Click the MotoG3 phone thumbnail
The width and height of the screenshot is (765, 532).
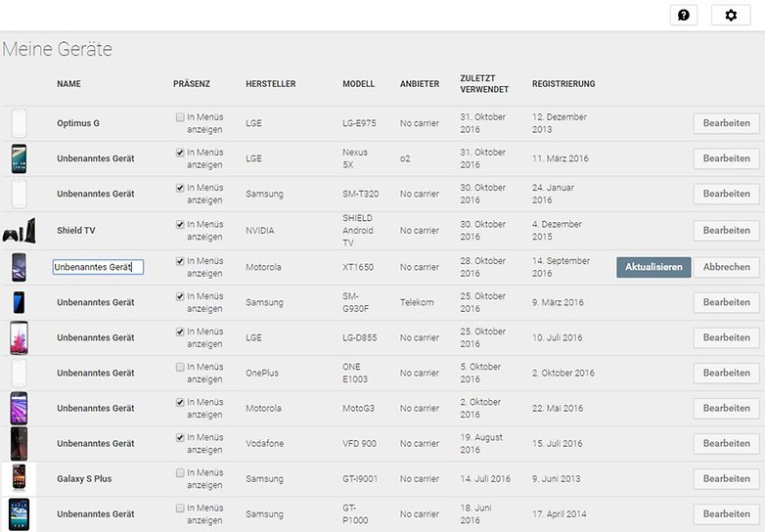click(19, 408)
